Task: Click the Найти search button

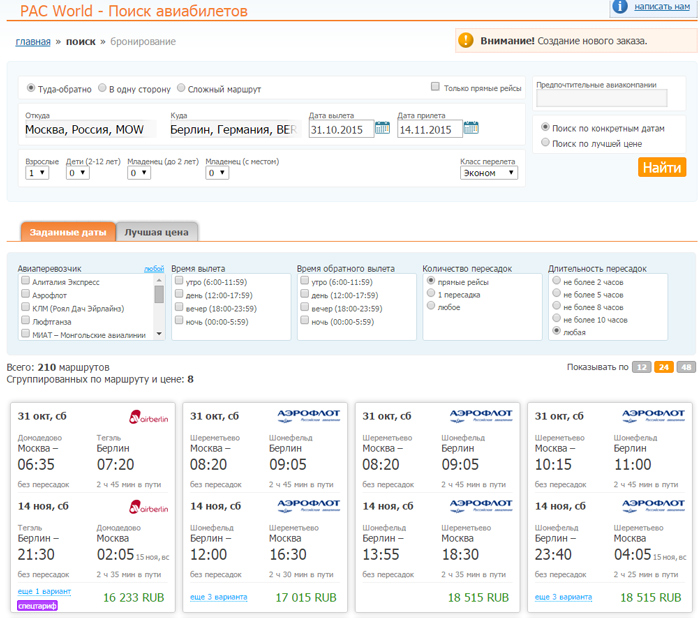Action: pos(662,167)
